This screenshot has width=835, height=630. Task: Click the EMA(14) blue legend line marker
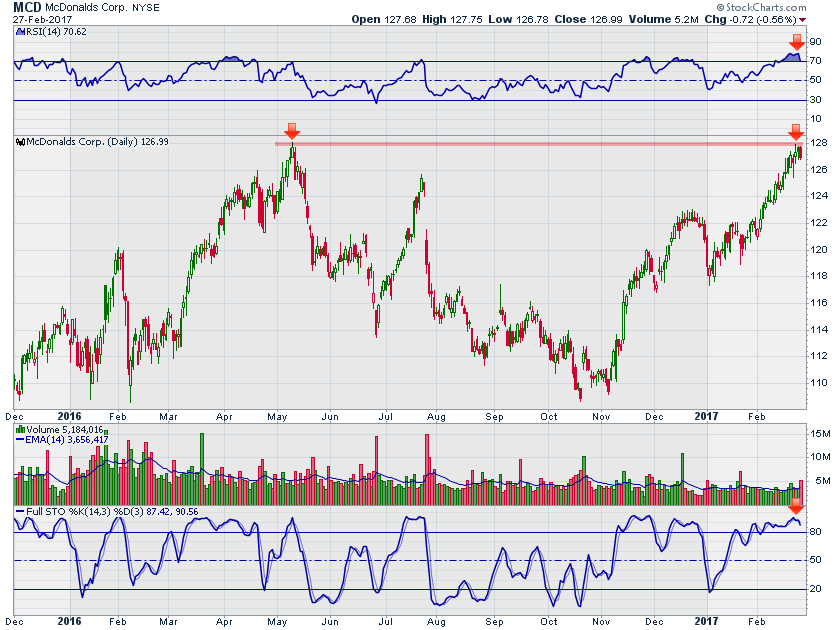click(20, 440)
